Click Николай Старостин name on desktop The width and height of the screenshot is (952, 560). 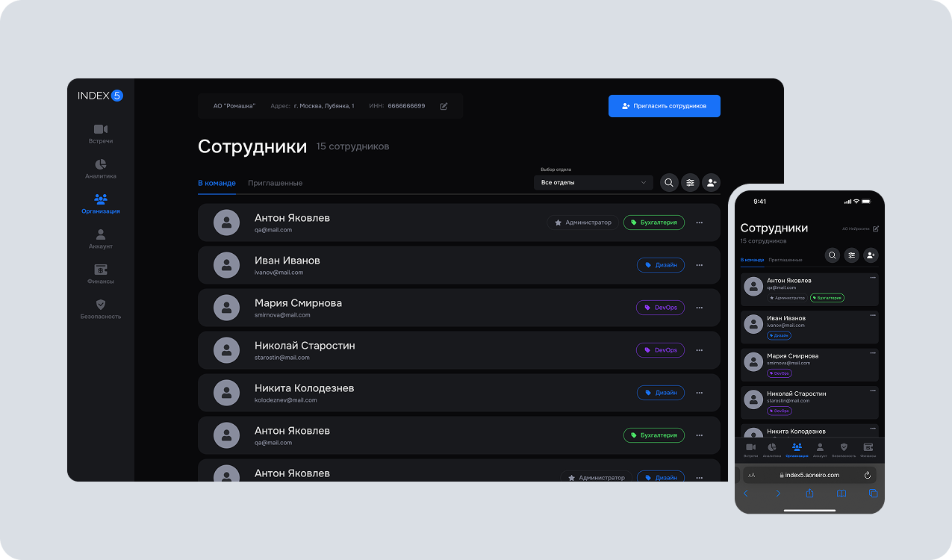pos(305,346)
